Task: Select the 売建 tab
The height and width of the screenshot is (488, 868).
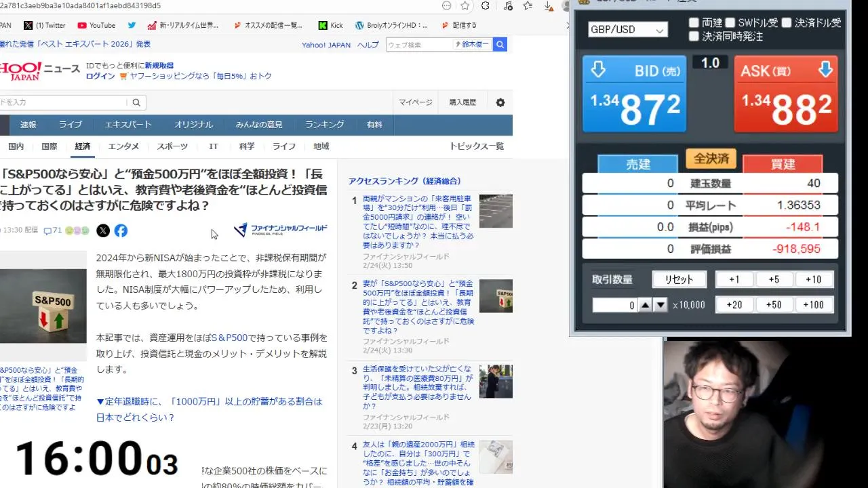Action: tap(637, 164)
